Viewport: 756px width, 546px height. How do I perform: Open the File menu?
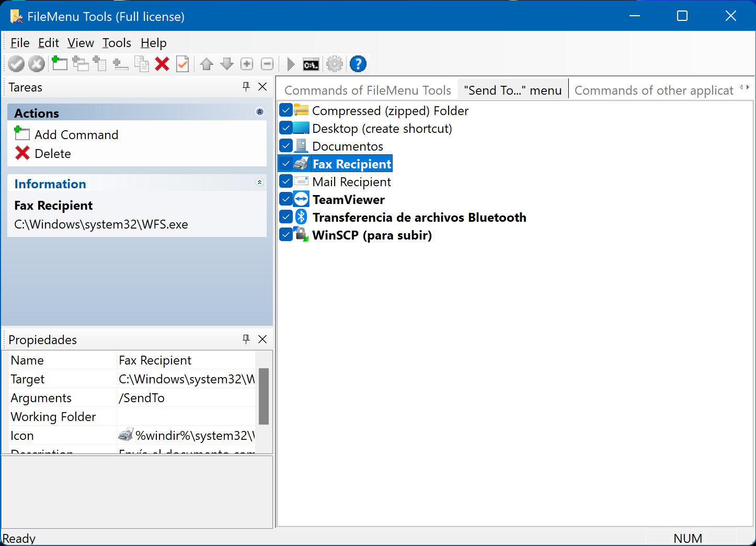20,43
